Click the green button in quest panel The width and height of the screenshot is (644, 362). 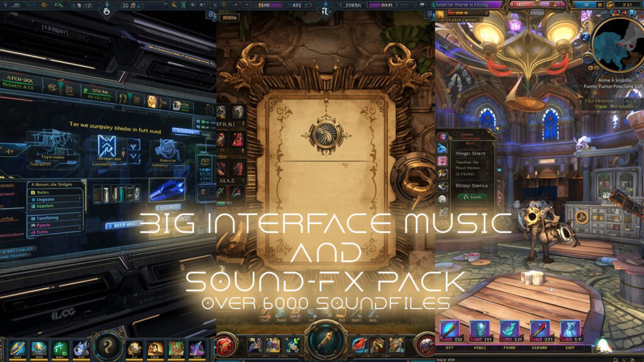click(x=473, y=197)
